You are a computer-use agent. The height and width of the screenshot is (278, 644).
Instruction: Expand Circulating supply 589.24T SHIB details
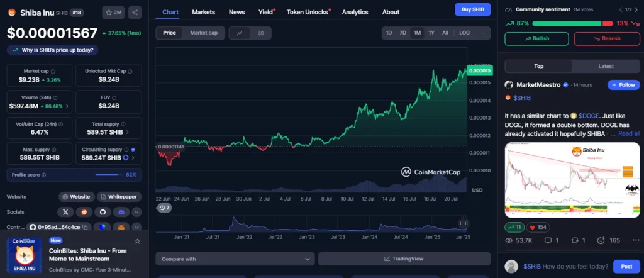point(134,158)
